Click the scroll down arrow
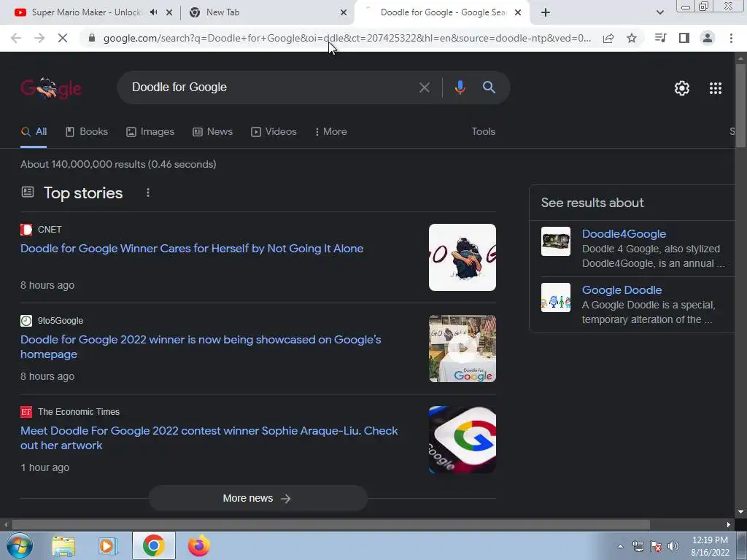 [740, 512]
